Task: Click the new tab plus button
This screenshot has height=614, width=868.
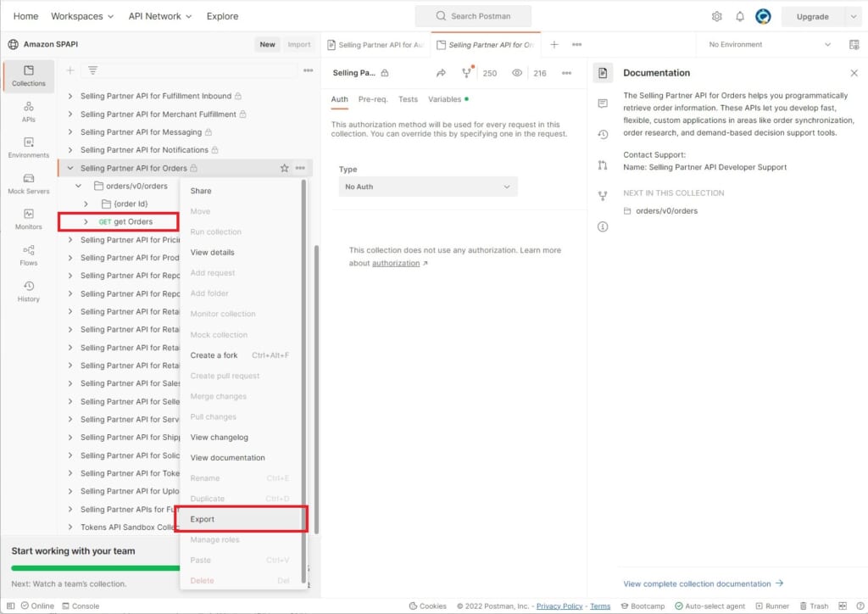Action: point(554,44)
